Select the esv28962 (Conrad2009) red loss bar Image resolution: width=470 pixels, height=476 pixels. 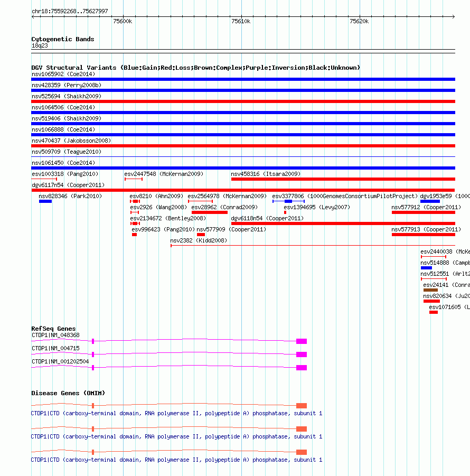point(210,212)
